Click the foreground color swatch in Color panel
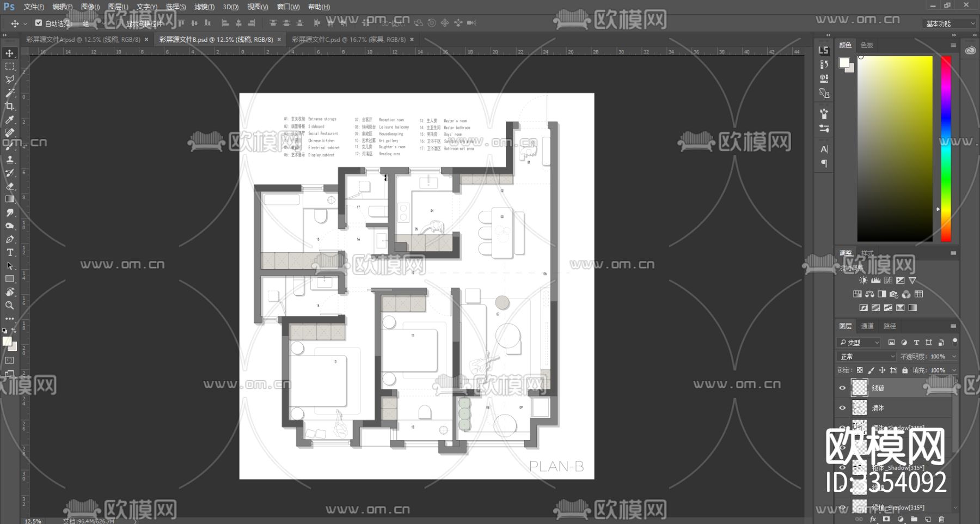This screenshot has width=980, height=524. 844,63
